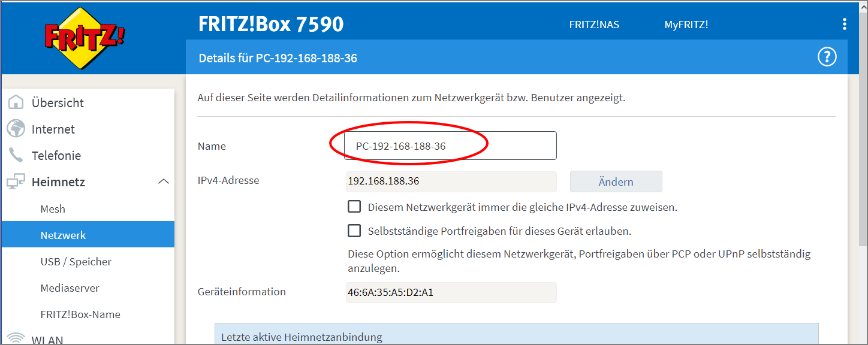Viewport: 868px width, 345px height.
Task: Click the FRITZ! logo
Action: point(85,38)
